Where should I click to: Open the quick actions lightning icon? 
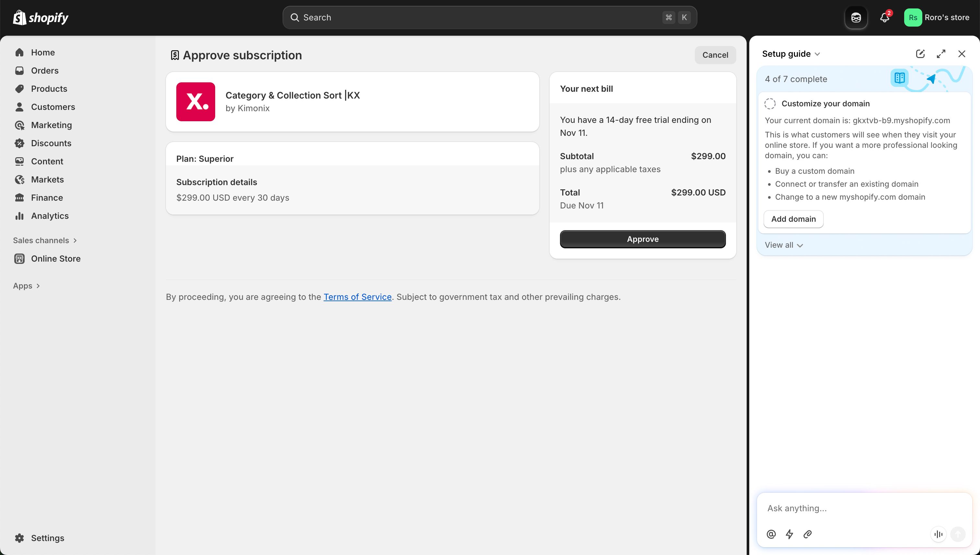point(789,534)
